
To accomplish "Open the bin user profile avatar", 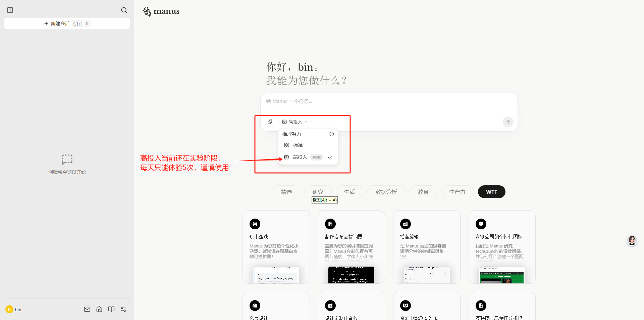I will (x=9, y=309).
